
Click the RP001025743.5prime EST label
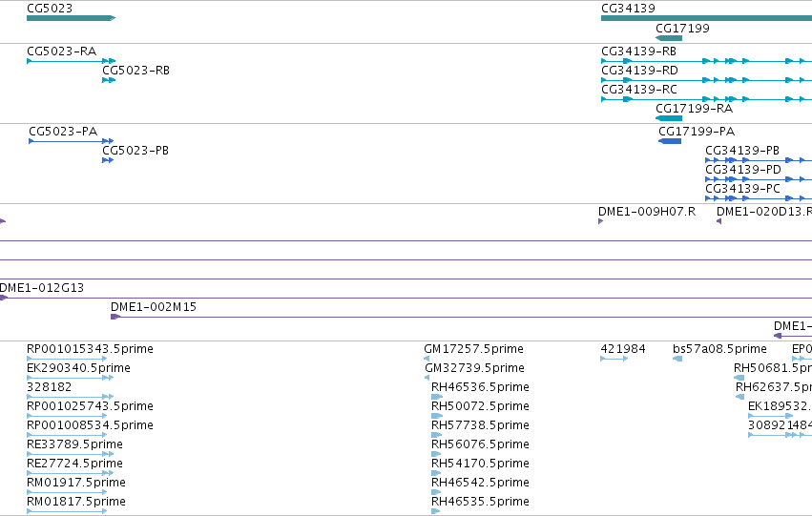point(90,406)
